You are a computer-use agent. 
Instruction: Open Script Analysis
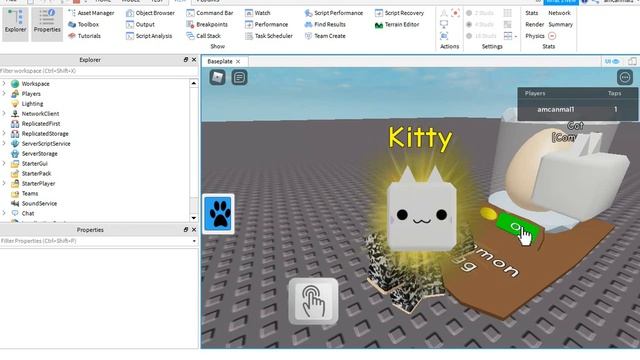pyautogui.click(x=149, y=36)
